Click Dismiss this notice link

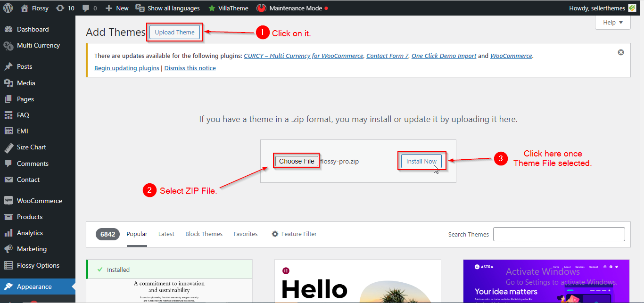pos(190,68)
